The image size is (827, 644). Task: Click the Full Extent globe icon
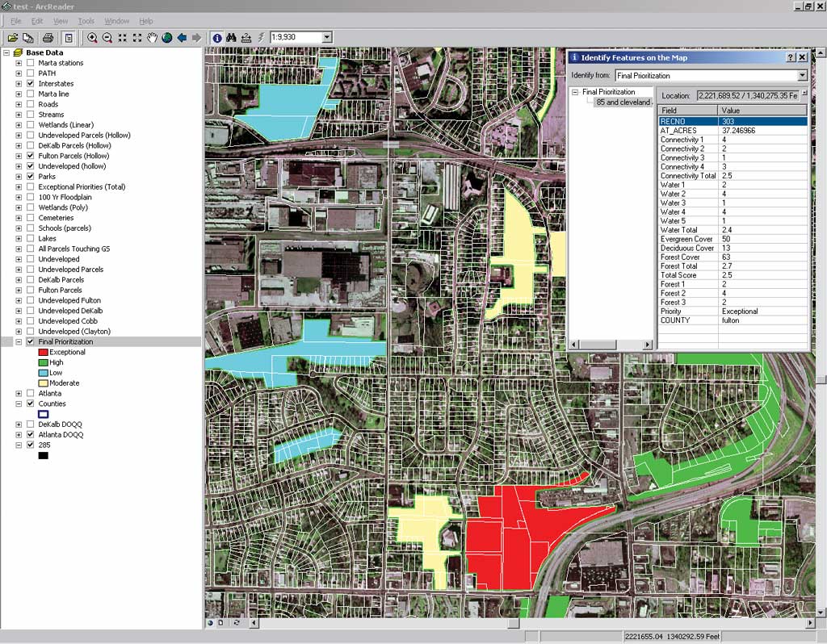point(166,37)
